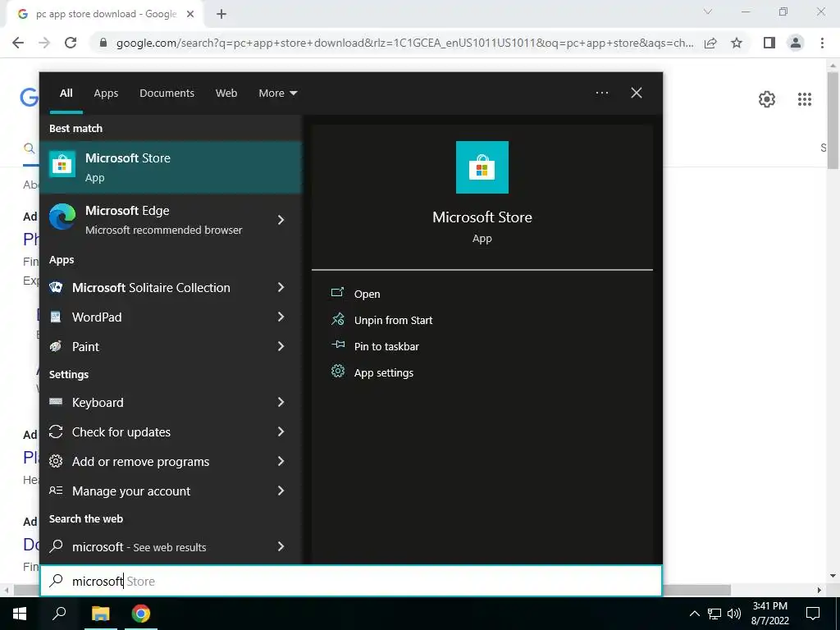Expand the Paint result chevron
The width and height of the screenshot is (840, 630).
click(281, 346)
